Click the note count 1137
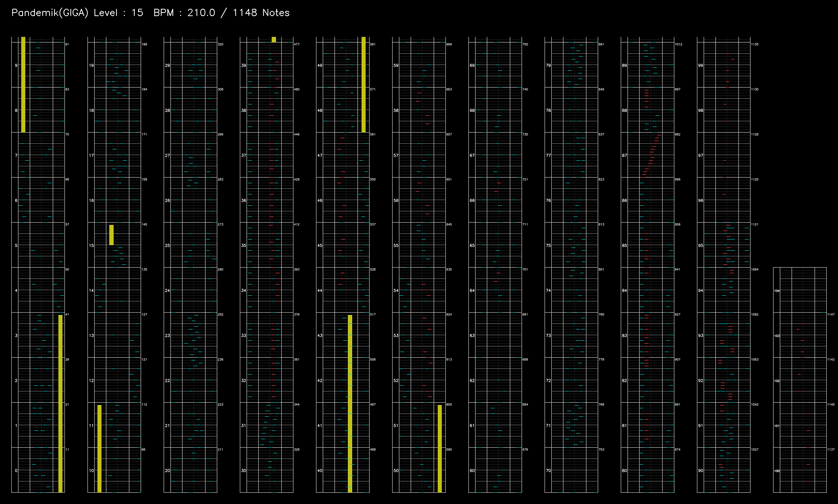Viewport: 838px width, 504px height. tap(830, 450)
